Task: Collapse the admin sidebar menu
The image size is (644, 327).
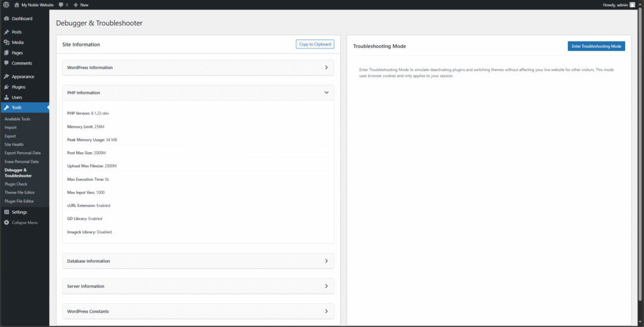Action: [24, 223]
